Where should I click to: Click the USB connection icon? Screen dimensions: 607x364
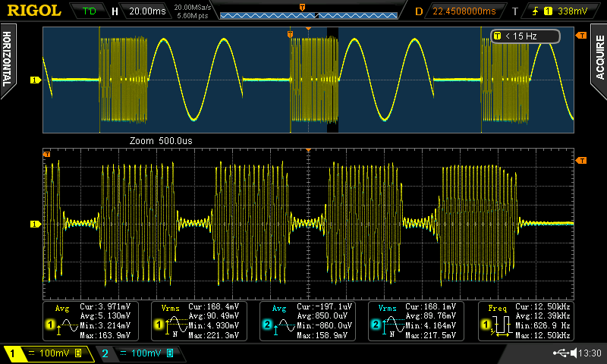coord(561,353)
